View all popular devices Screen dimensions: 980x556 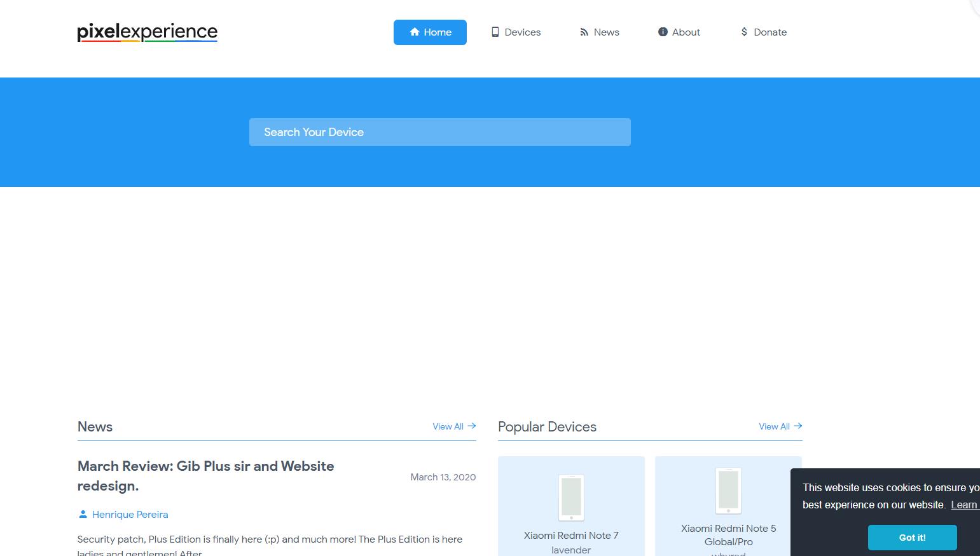click(780, 426)
